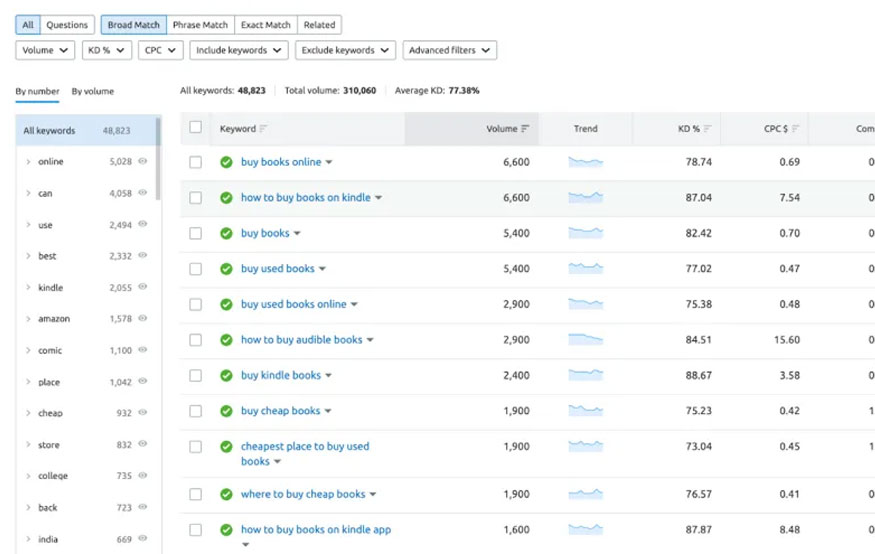Image resolution: width=875 pixels, height=554 pixels.
Task: Open the 'where to buy cheap books' link
Action: pos(303,494)
